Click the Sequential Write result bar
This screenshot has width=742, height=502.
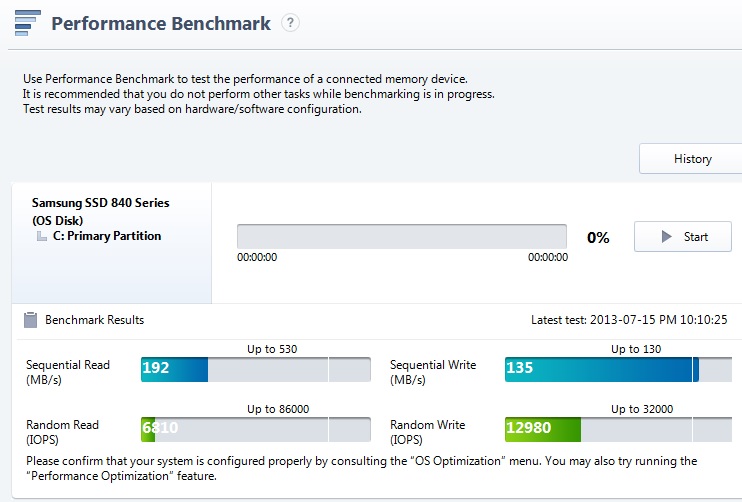coord(618,369)
